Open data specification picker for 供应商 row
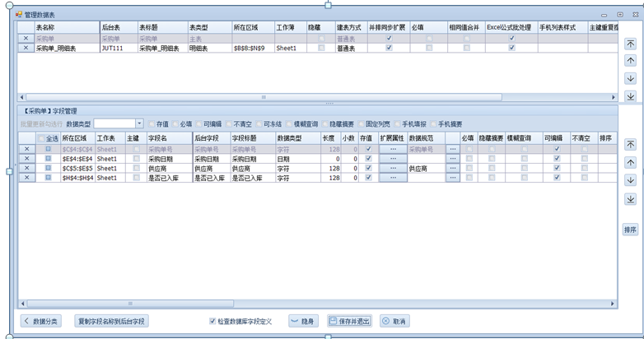 click(x=452, y=168)
